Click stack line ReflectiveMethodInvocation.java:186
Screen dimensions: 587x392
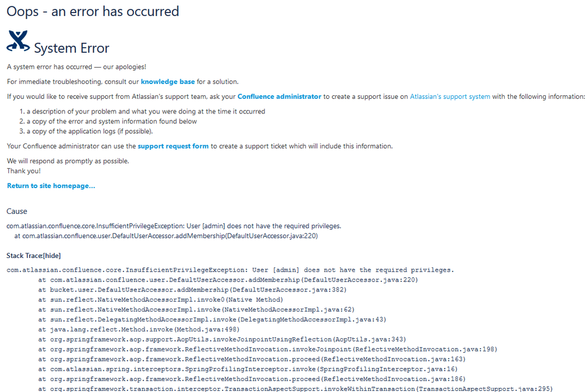click(252, 379)
